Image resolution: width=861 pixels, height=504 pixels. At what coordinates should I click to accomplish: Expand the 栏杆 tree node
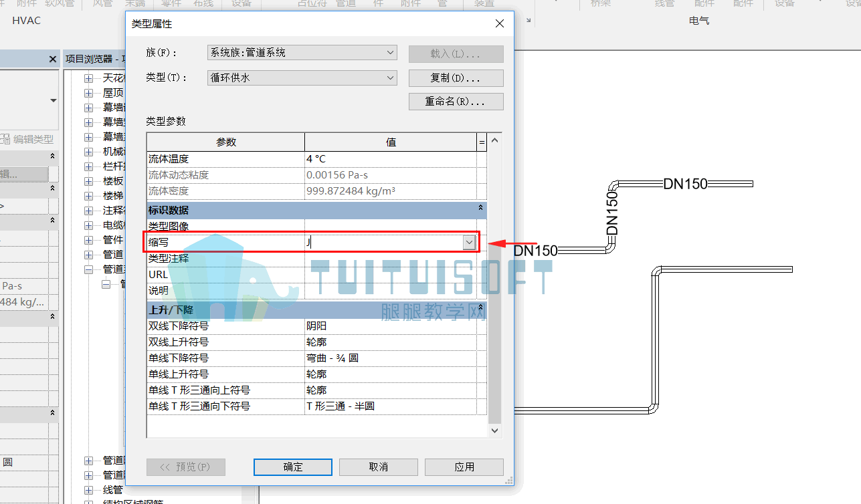coord(88,166)
